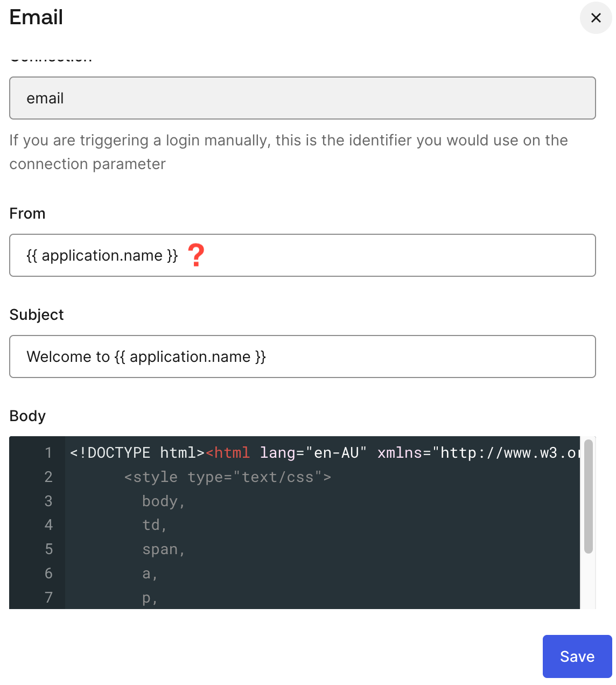Click the From field label
The width and height of the screenshot is (616, 685).
(x=27, y=214)
